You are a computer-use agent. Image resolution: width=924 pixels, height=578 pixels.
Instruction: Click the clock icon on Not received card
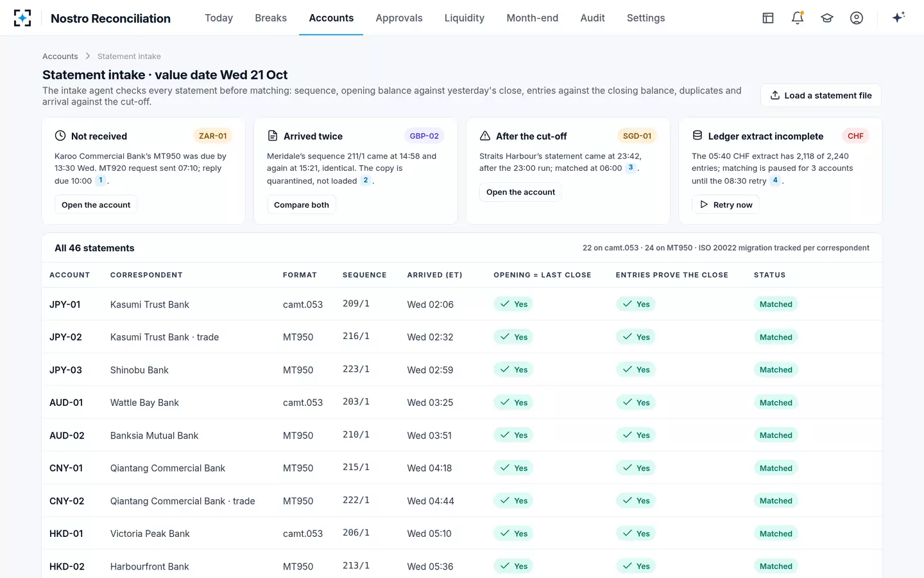(x=60, y=136)
